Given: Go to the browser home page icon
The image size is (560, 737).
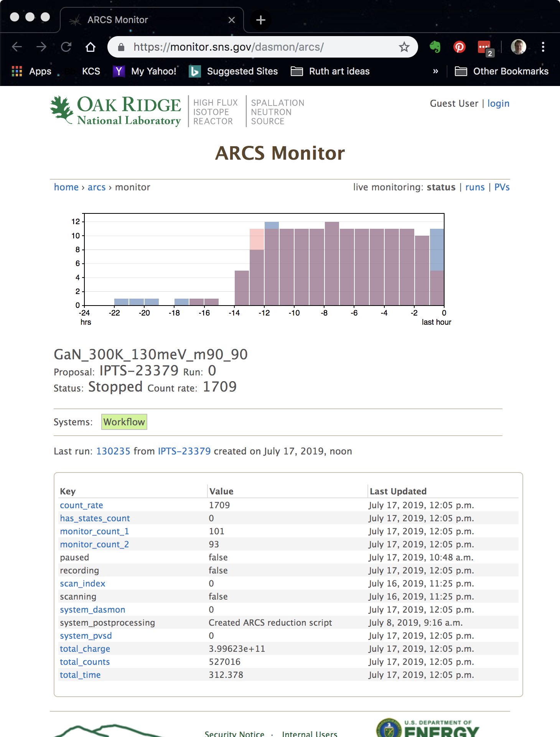Looking at the screenshot, I should (x=91, y=47).
